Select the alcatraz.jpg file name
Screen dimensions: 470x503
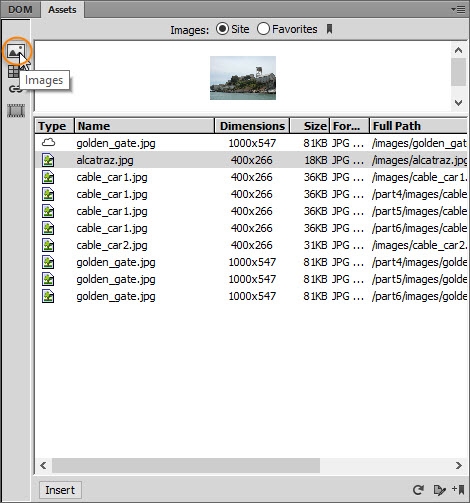(x=105, y=160)
